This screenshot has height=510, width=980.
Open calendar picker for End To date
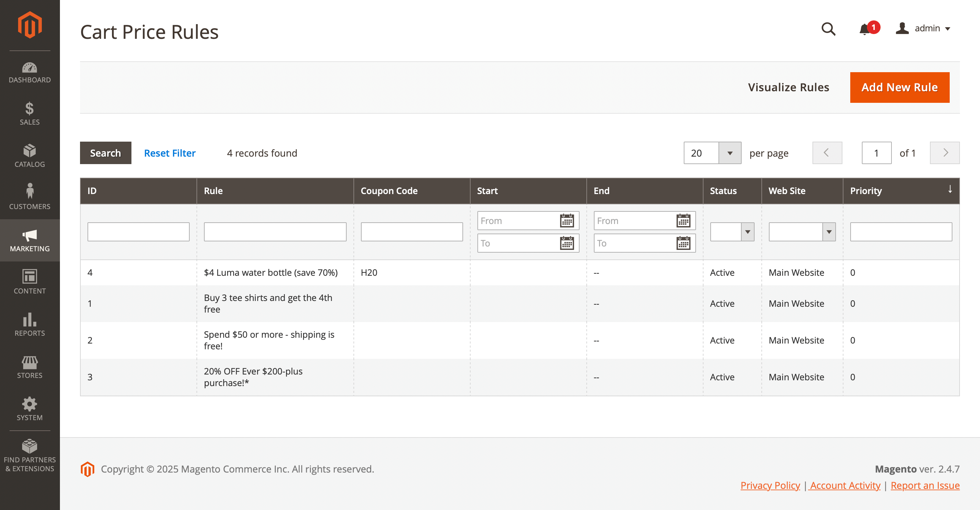[683, 243]
